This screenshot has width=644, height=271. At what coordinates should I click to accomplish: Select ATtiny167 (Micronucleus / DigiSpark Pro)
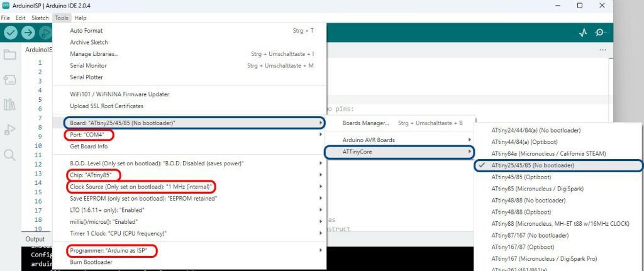click(x=559, y=258)
